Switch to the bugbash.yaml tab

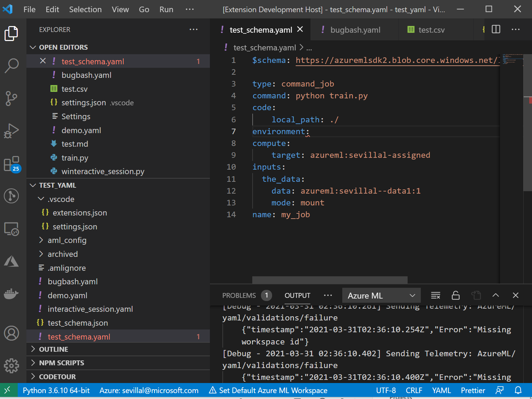[355, 30]
